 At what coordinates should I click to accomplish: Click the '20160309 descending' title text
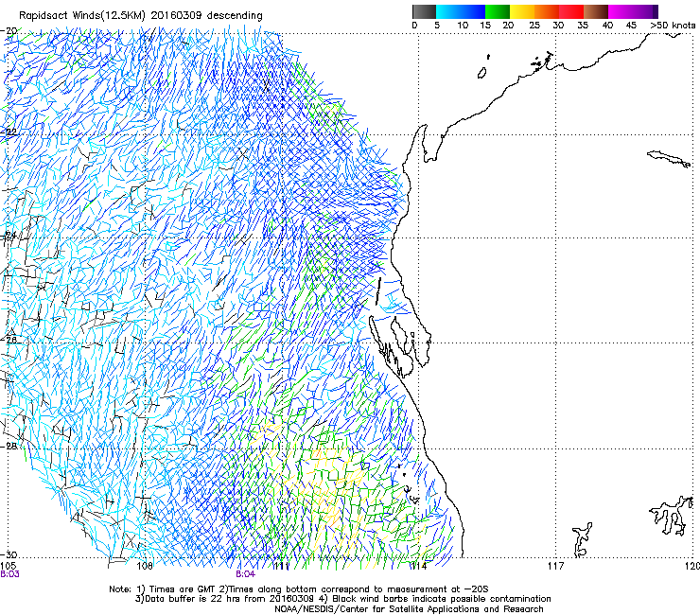pos(207,16)
